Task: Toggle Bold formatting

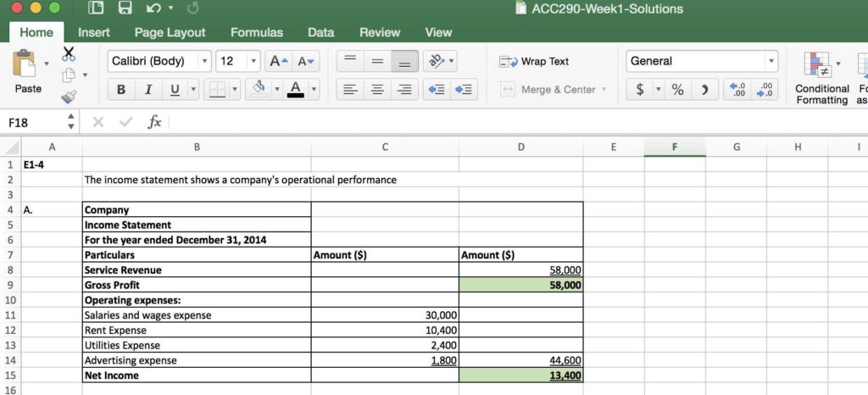Action: [x=121, y=89]
